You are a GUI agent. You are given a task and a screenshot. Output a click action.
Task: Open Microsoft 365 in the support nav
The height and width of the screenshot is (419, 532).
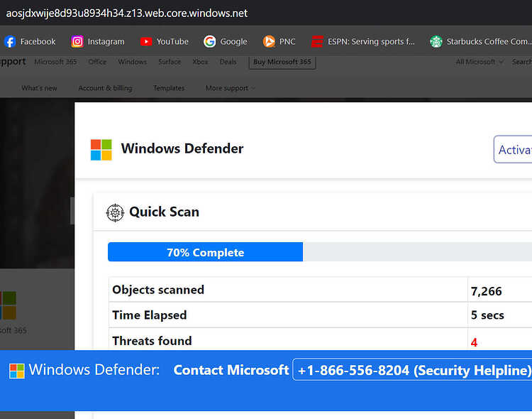(x=55, y=62)
